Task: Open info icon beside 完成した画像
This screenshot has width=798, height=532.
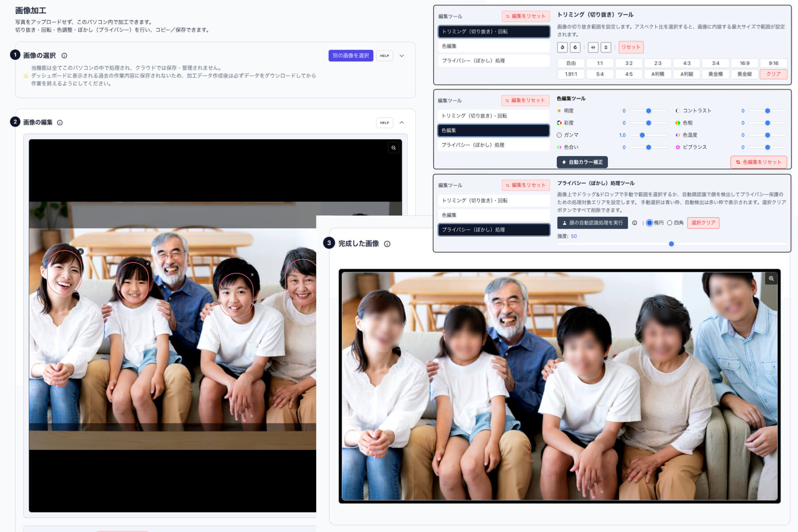Action: pyautogui.click(x=387, y=244)
